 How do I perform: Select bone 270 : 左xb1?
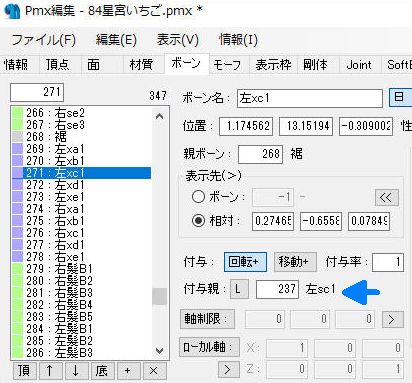pyautogui.click(x=82, y=161)
